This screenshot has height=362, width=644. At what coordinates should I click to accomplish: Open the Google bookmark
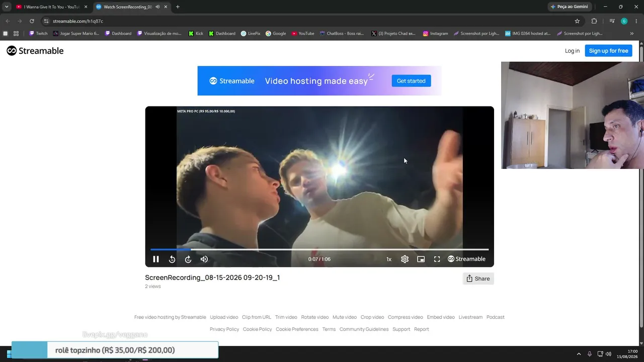tap(276, 34)
